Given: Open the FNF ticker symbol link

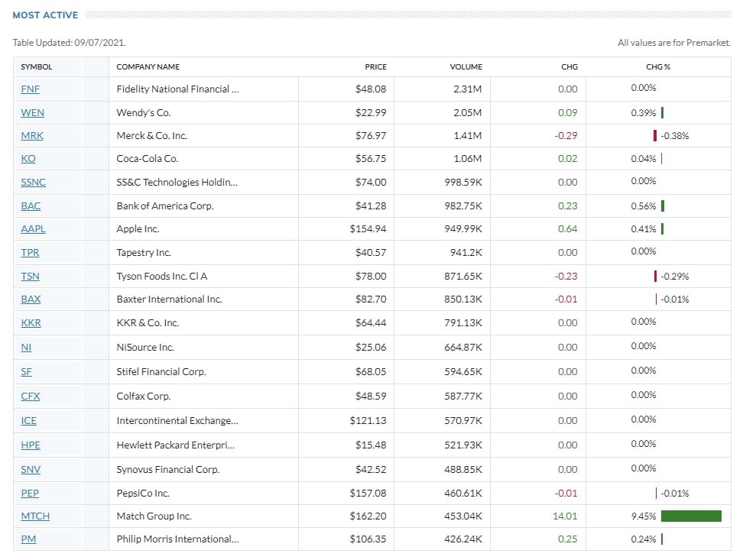Looking at the screenshot, I should click(30, 89).
